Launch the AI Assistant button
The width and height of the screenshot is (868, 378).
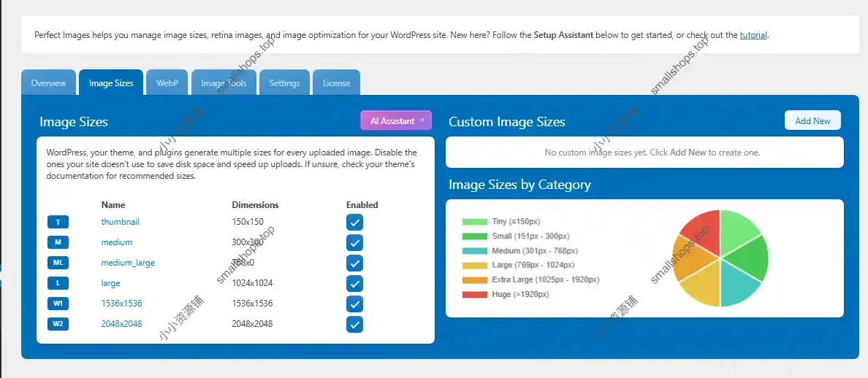click(396, 120)
